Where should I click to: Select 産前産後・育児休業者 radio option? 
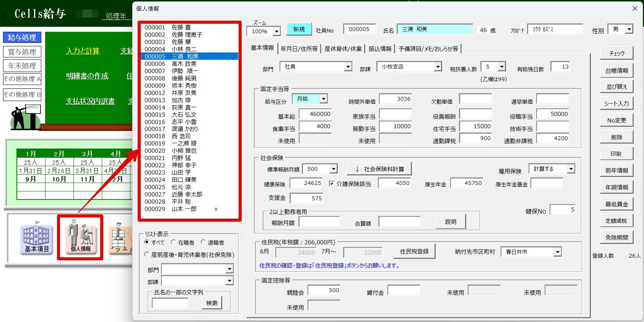[x=146, y=254]
